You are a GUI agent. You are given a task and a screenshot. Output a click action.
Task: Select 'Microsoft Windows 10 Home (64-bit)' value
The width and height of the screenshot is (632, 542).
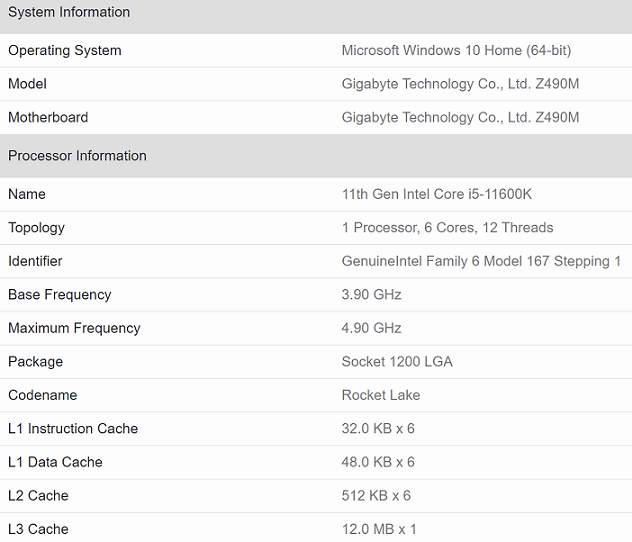[456, 50]
